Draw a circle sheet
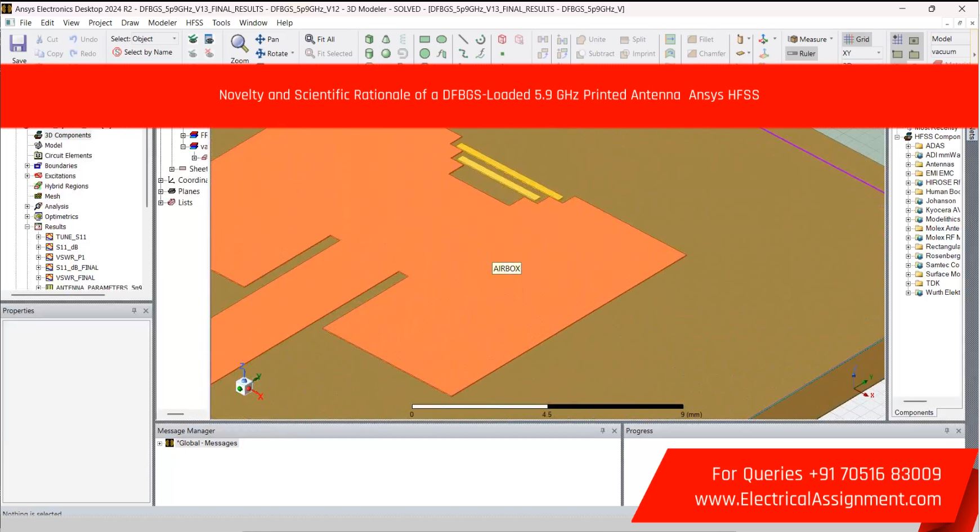This screenshot has width=980, height=532. coord(425,53)
